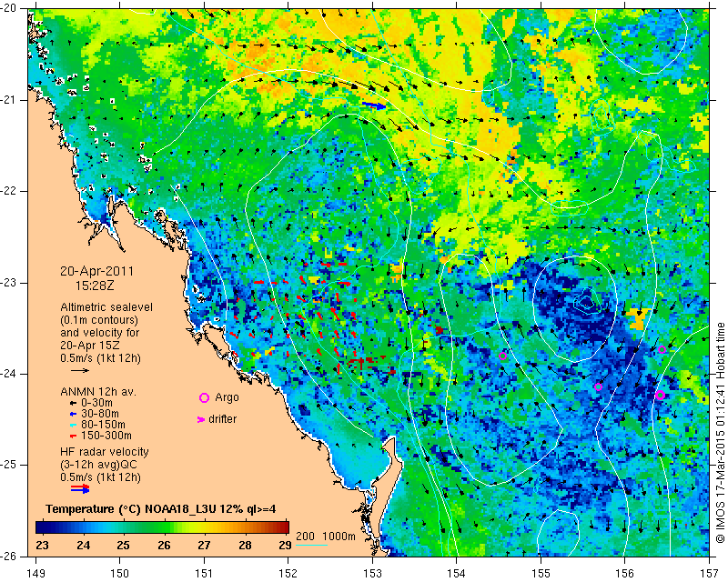Click the magenta Argo circle legend symbol
The width and height of the screenshot is (728, 582).
(204, 397)
